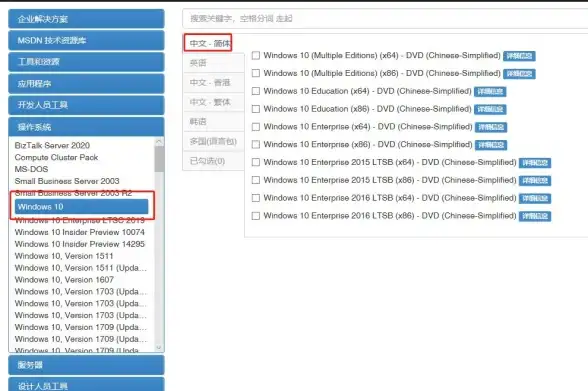Expand the MSDN 技术资源库 category

[86, 40]
